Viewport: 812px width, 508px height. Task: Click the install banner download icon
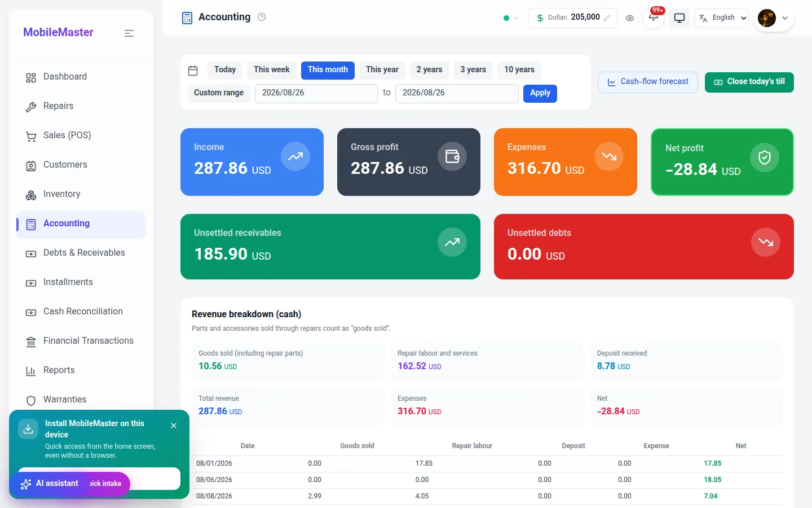coord(28,429)
